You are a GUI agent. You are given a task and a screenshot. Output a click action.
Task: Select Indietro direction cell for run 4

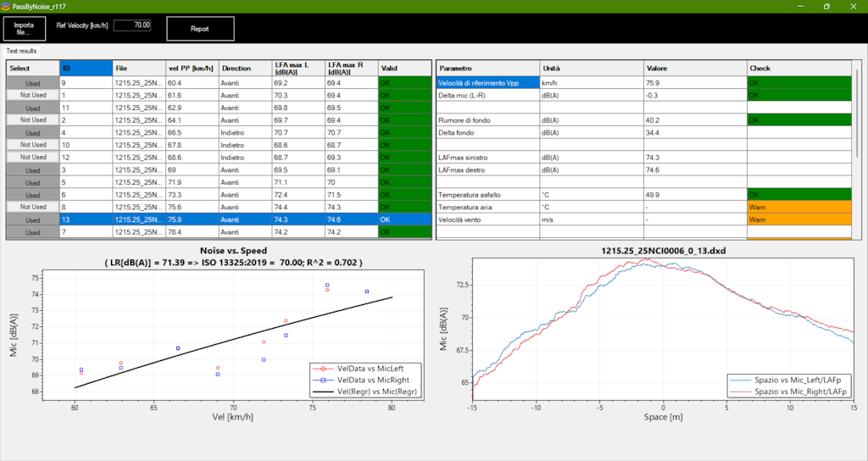click(x=245, y=133)
